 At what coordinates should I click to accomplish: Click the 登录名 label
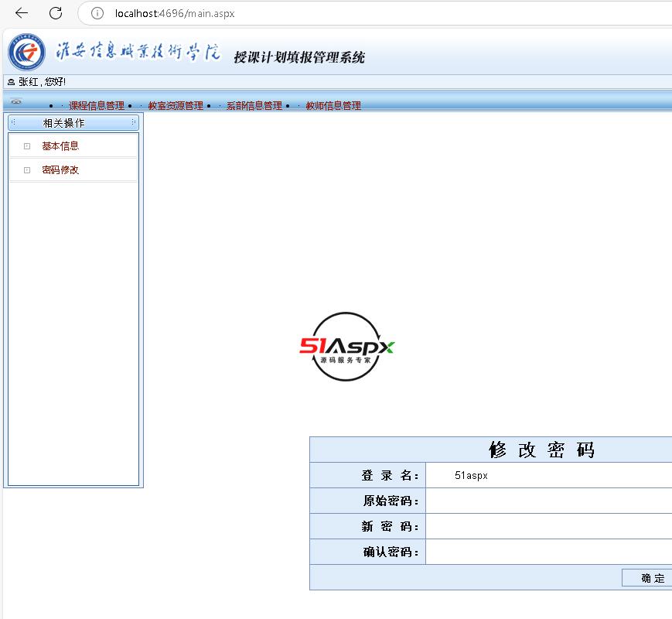point(390,475)
